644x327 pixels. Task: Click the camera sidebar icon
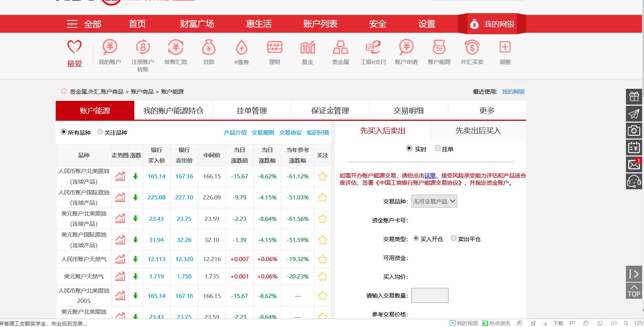tap(634, 131)
